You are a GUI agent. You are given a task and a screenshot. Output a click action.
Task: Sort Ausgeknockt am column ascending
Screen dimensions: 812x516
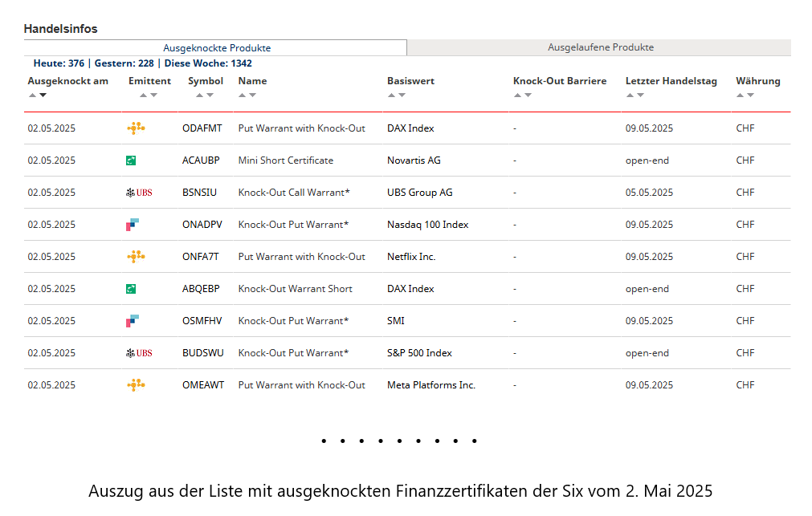pos(33,95)
